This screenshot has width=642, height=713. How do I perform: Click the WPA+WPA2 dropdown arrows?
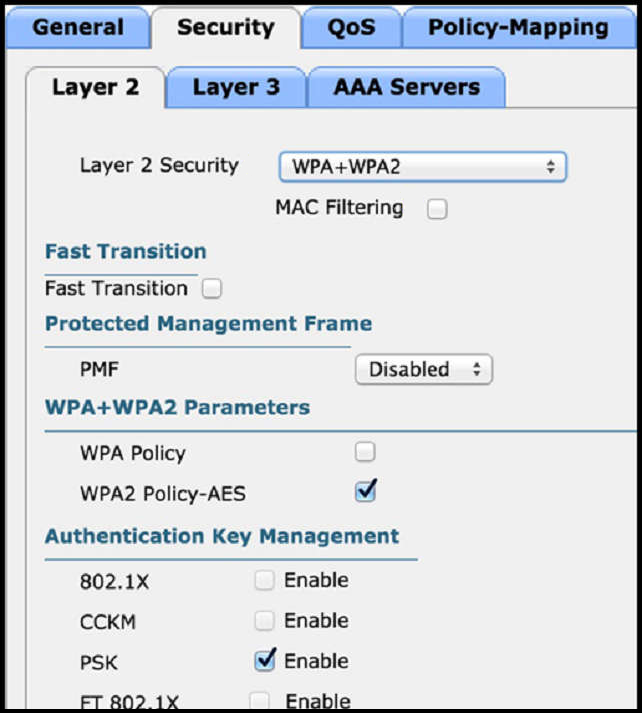point(551,167)
